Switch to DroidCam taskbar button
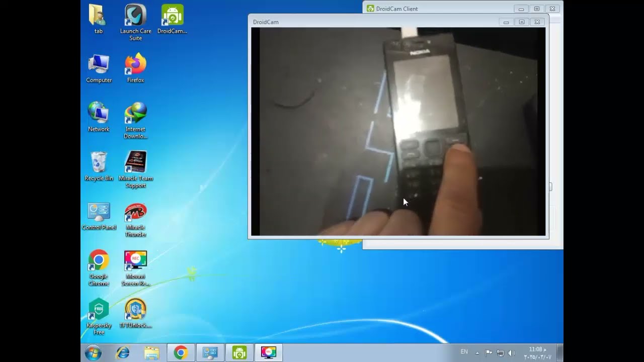The width and height of the screenshot is (644, 362). pyautogui.click(x=239, y=353)
